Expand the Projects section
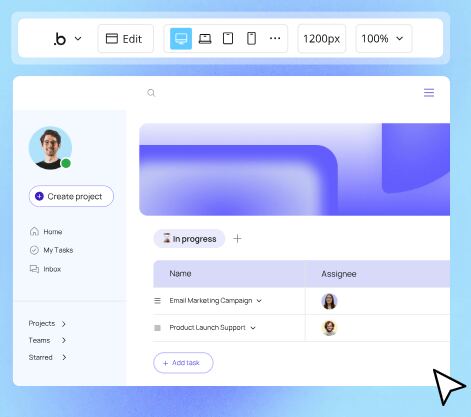 click(x=47, y=324)
